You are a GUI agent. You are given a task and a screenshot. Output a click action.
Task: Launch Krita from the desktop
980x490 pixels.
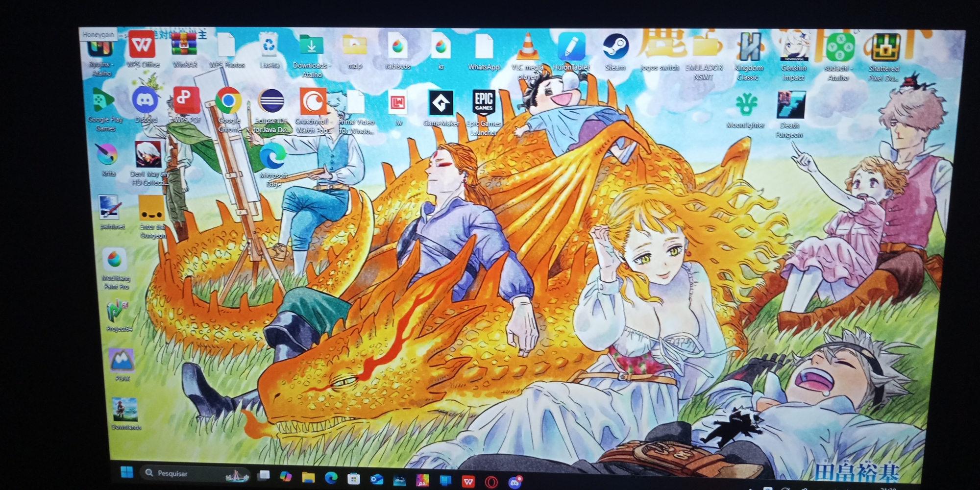(x=107, y=155)
